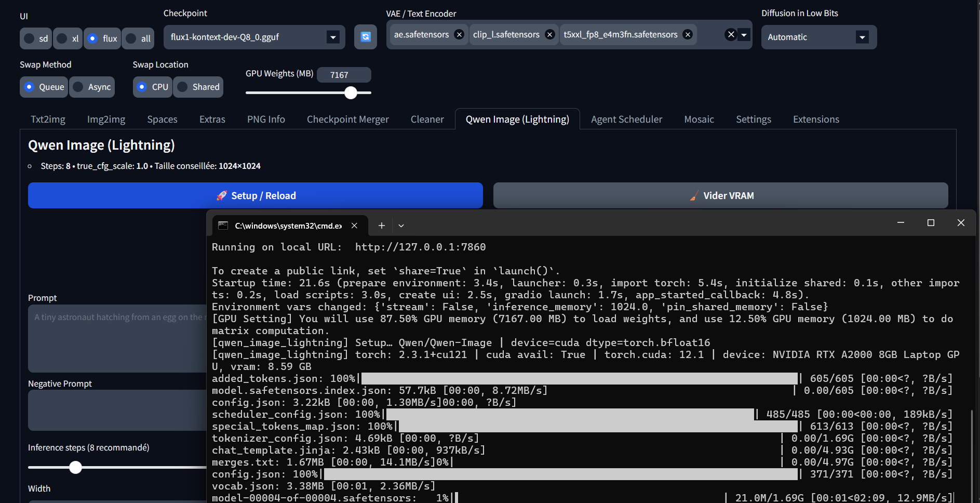Open terminal tab options chevron
Viewport: 980px width, 503px height.
(x=401, y=226)
